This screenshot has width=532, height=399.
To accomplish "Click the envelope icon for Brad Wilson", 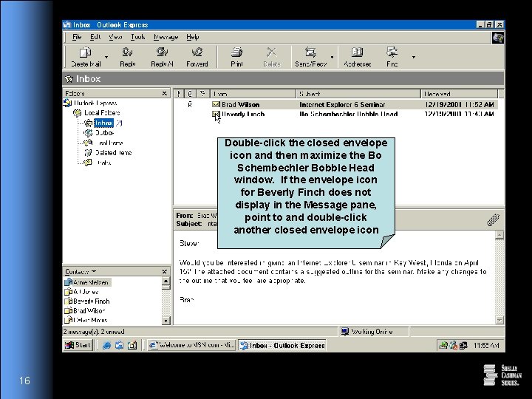I will click(x=216, y=104).
